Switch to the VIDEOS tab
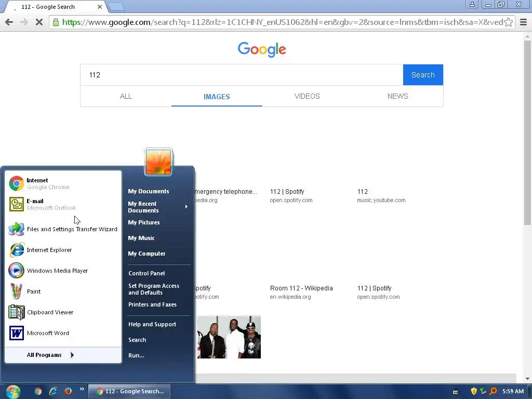 coord(307,96)
